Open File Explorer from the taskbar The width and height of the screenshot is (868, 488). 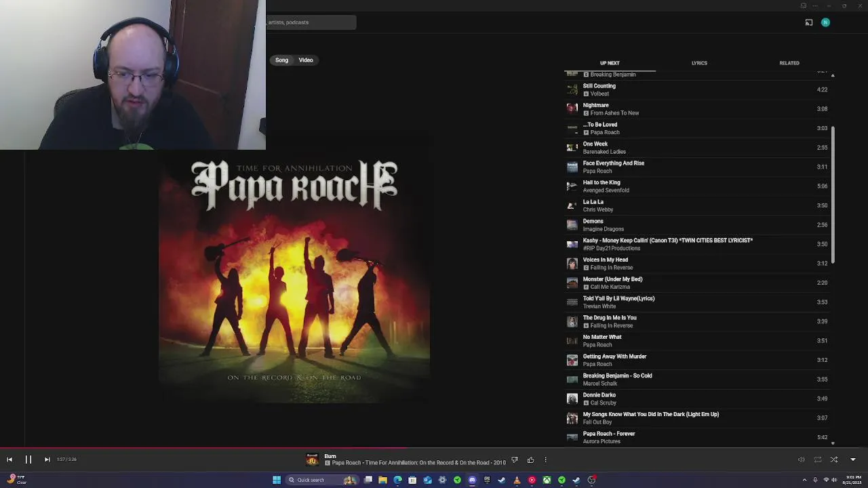(383, 480)
